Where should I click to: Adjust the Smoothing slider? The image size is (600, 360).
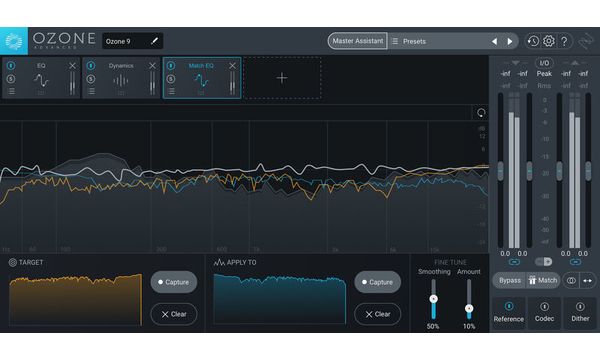(433, 299)
